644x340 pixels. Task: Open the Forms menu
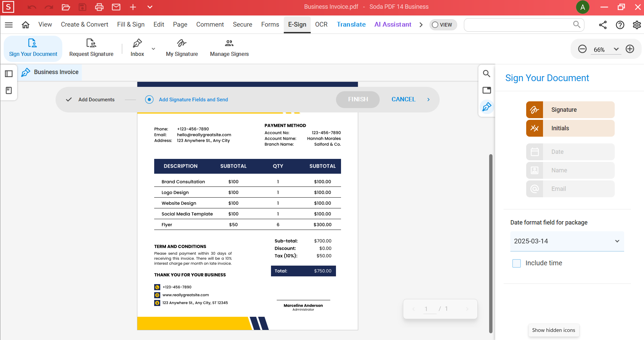coord(270,24)
